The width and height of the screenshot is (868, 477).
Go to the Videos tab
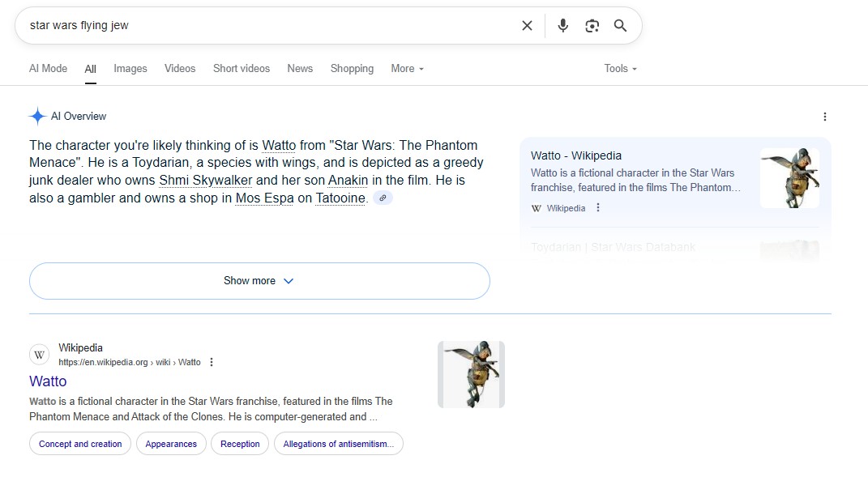[180, 69]
